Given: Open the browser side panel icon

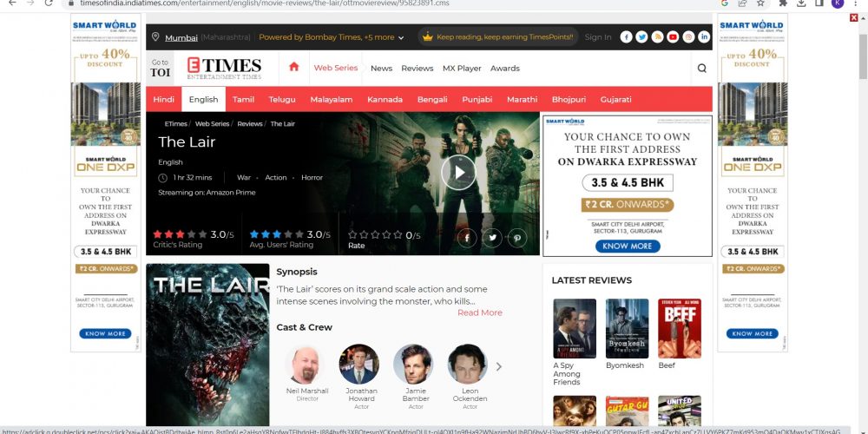Looking at the screenshot, I should click(819, 3).
